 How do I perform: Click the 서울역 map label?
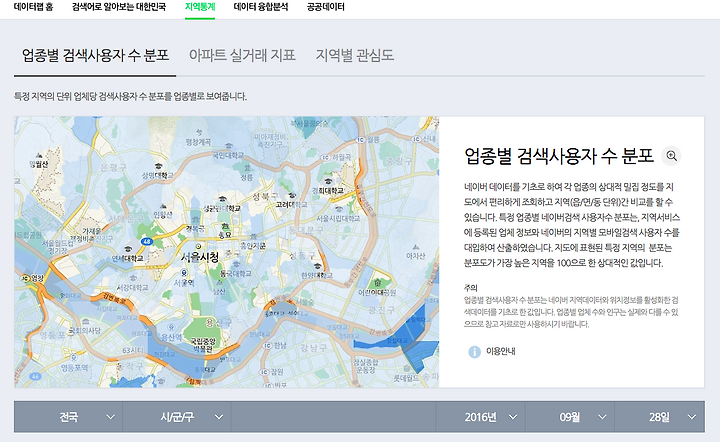[x=184, y=283]
